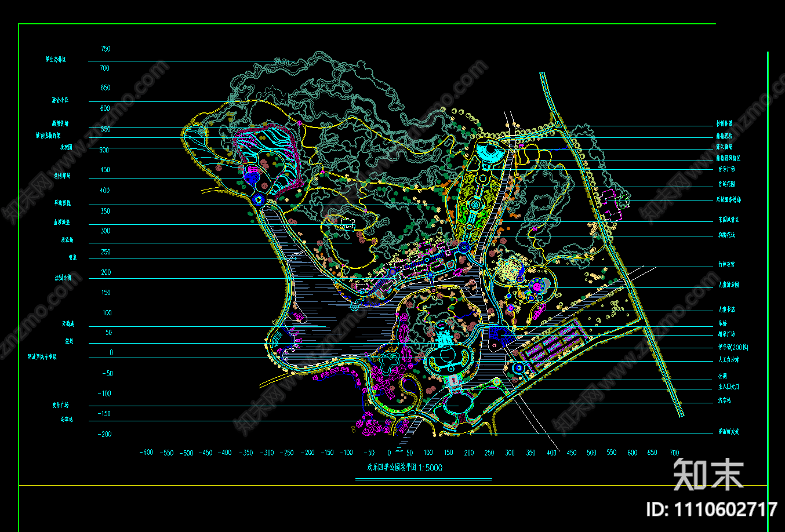Click the 650 label on the vertical axis
The width and height of the screenshot is (785, 532).
106,88
